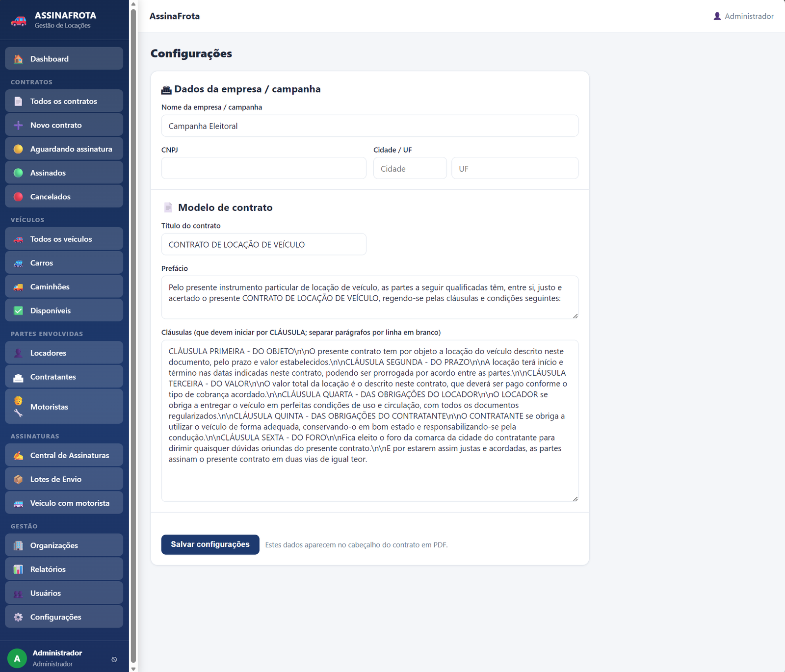Open Veículo com motorista menu item
785x672 pixels.
pos(64,503)
